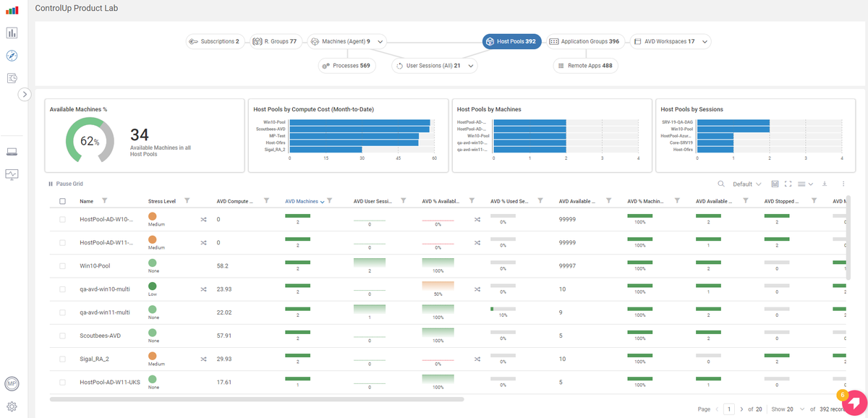868x418 pixels.
Task: Open the more options kebab menu in grid toolbar
Action: click(x=843, y=184)
